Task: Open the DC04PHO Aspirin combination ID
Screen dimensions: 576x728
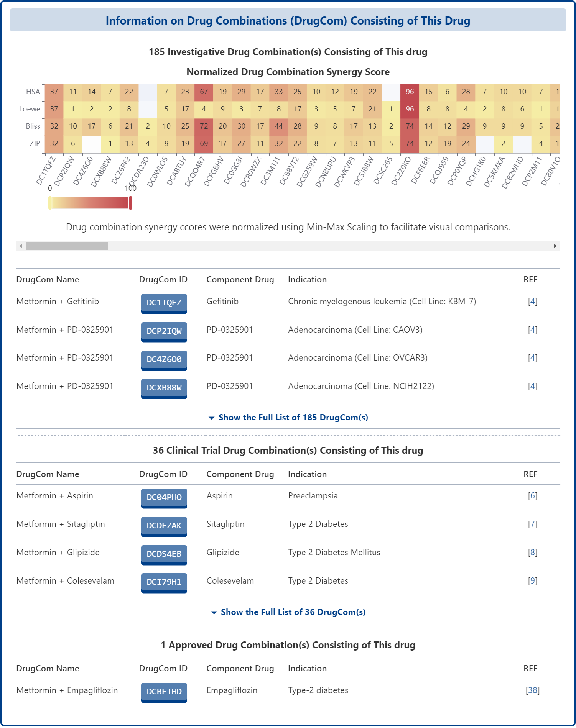Action: [164, 497]
